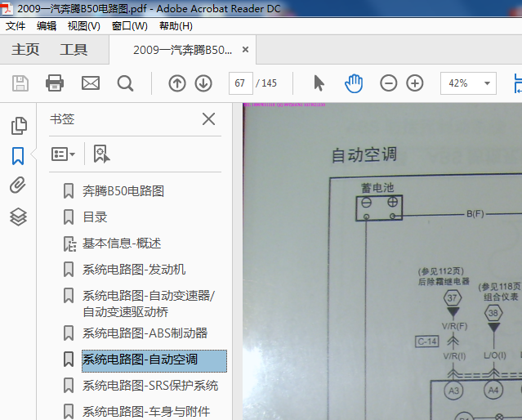
Task: Expand the 基本信息-概述 bookmark
Action: pyautogui.click(x=69, y=244)
